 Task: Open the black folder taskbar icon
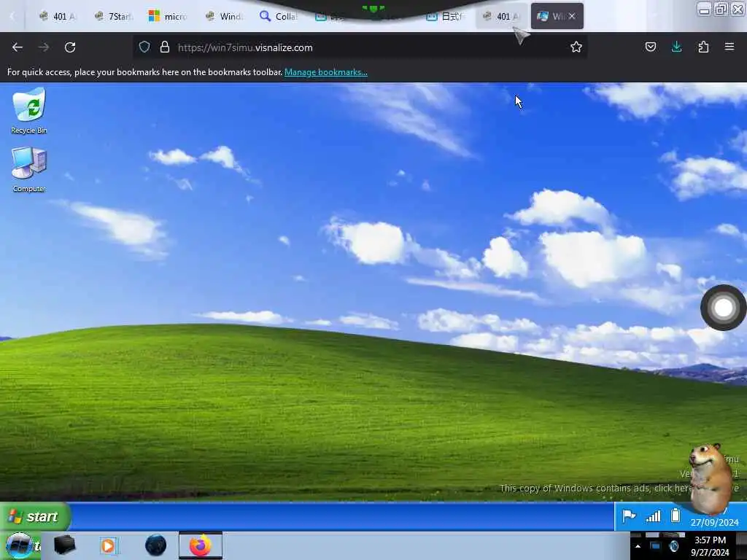point(64,545)
